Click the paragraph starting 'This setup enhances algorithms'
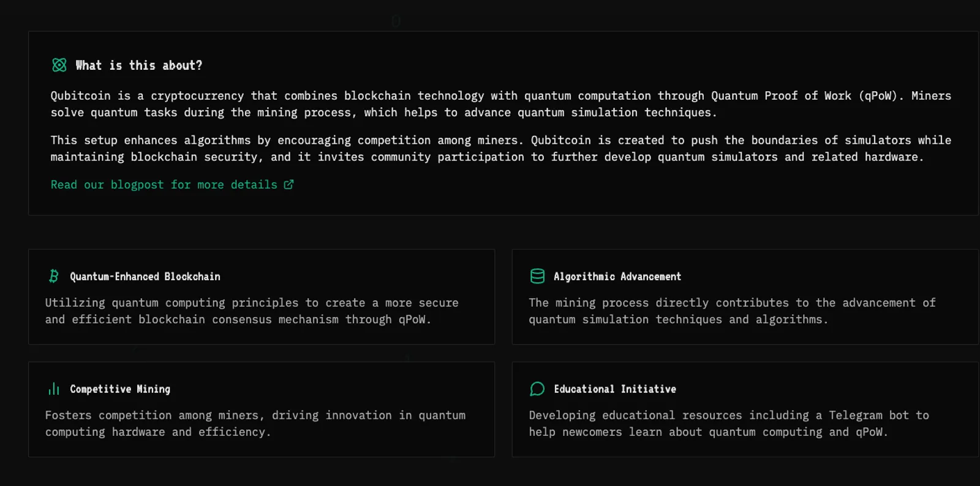Viewport: 980px width, 486px height. pos(501,149)
